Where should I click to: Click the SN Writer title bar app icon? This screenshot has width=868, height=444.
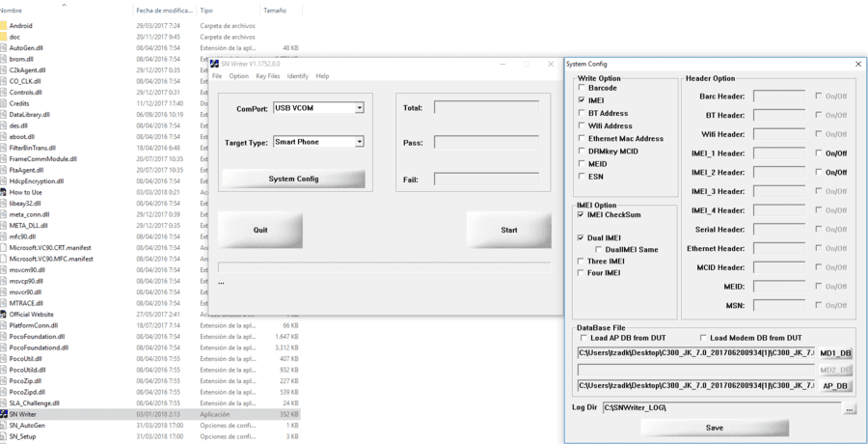(x=215, y=65)
